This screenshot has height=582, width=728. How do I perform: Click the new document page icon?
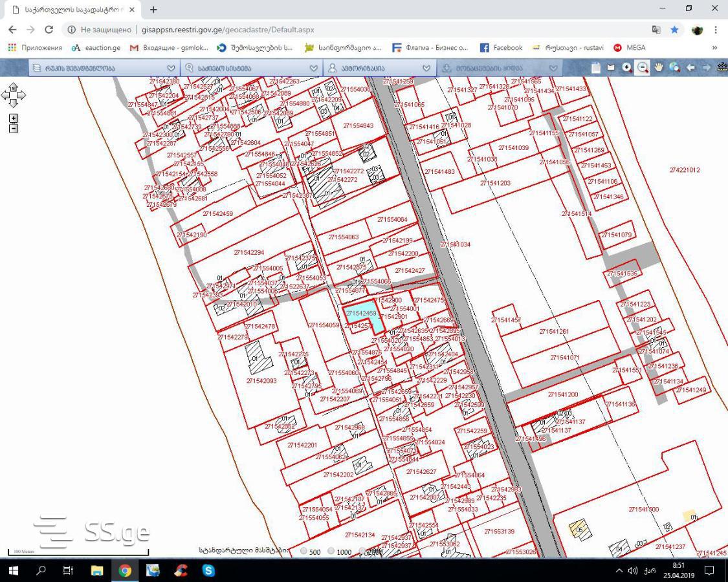point(596,68)
